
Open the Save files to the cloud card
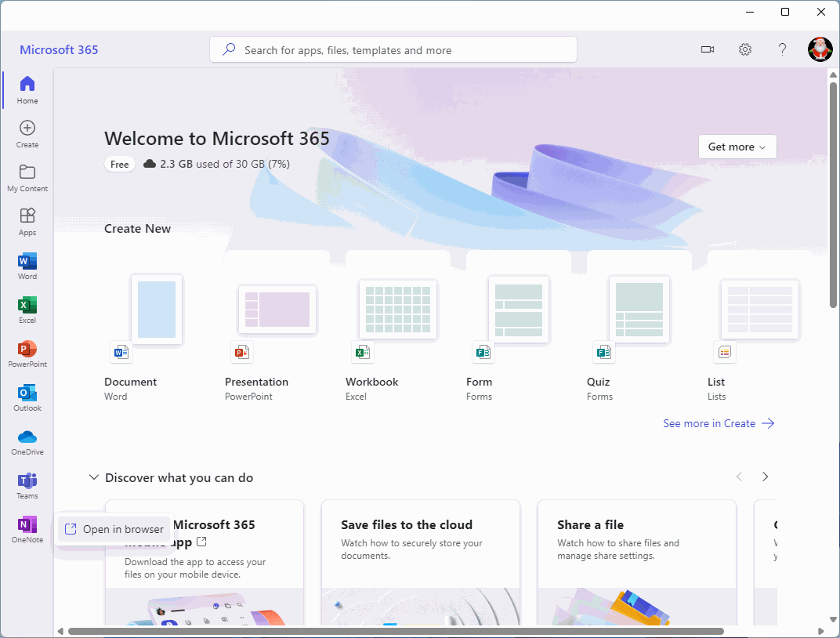(421, 563)
